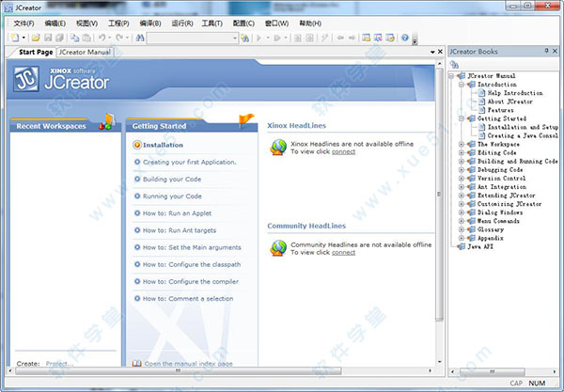Collapse the Getting Started tree node

coord(462,118)
